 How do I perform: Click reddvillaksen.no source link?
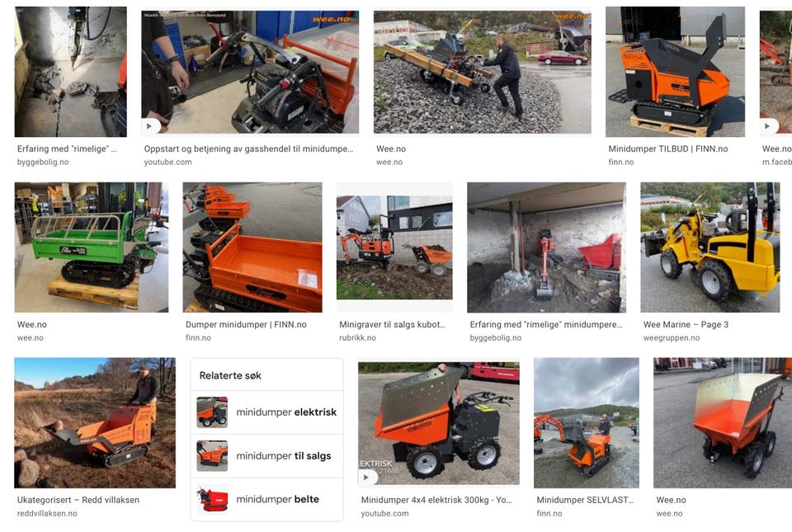tap(47, 513)
